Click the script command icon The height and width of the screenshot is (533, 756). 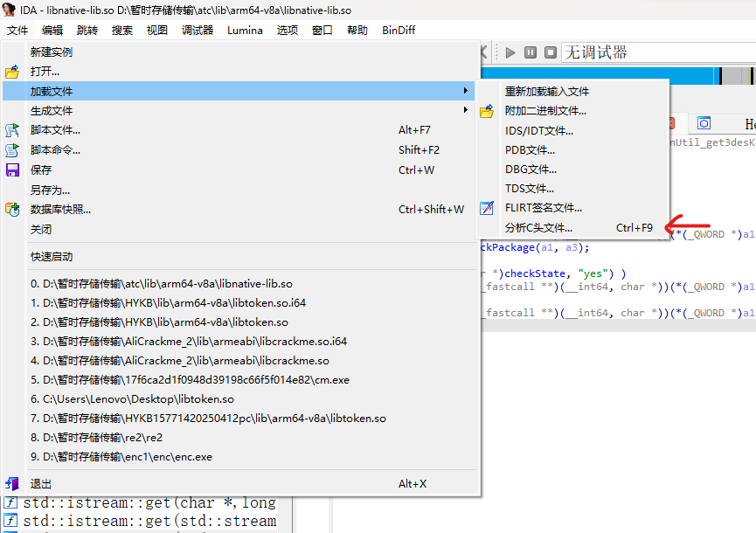pos(12,150)
